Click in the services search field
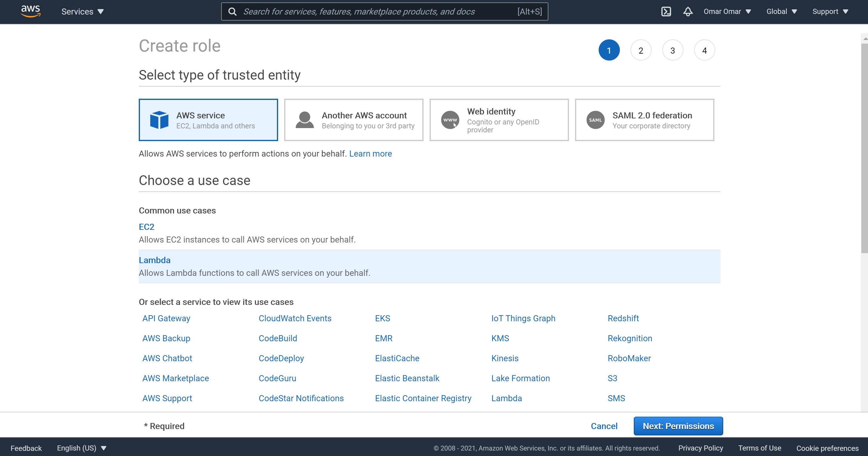 [384, 12]
